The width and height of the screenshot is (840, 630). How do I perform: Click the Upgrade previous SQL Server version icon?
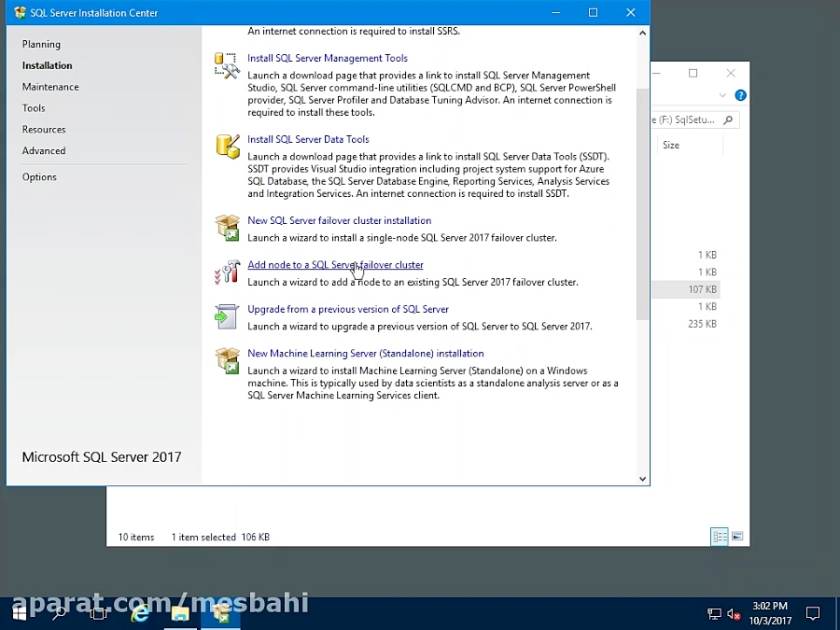point(226,316)
